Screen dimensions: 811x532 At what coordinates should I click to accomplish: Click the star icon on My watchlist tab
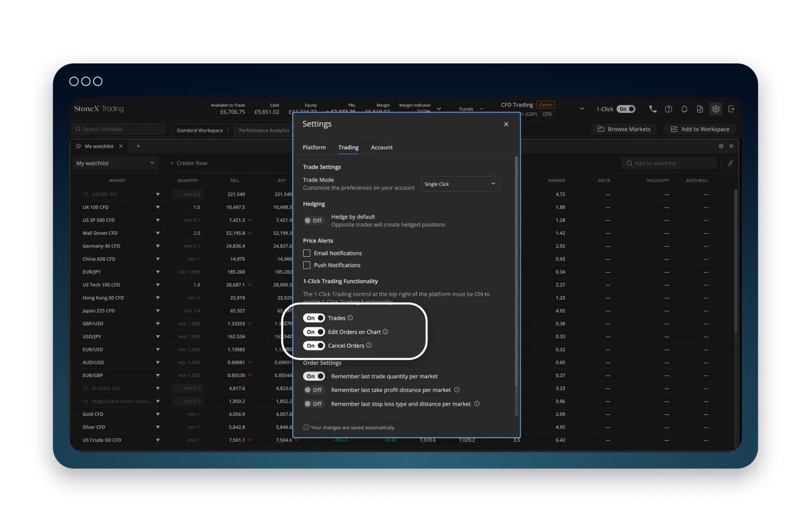[x=78, y=146]
